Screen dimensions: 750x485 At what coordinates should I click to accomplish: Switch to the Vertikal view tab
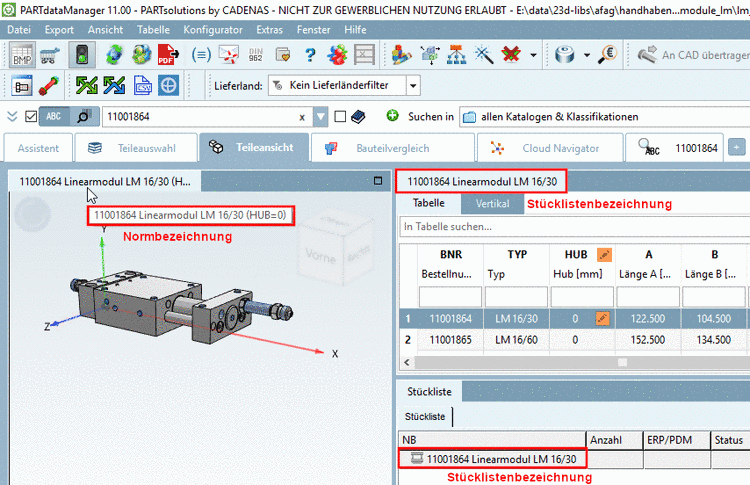(x=493, y=204)
